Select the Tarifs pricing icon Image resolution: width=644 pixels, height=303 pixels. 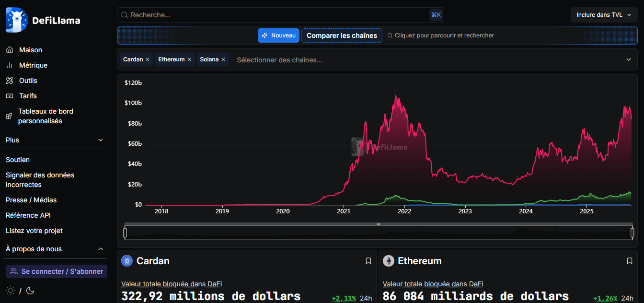pos(10,95)
